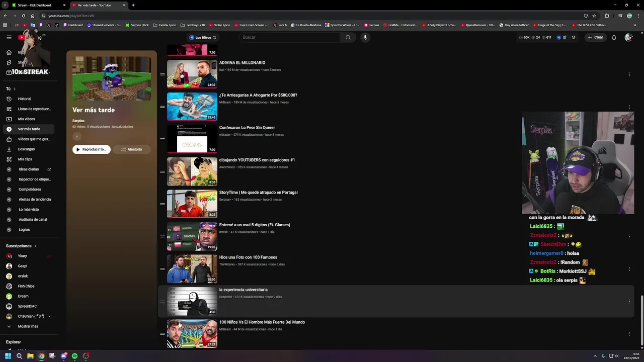Open the vidIQ list icon next to blue icon
The image size is (644, 362).
pos(565,37)
